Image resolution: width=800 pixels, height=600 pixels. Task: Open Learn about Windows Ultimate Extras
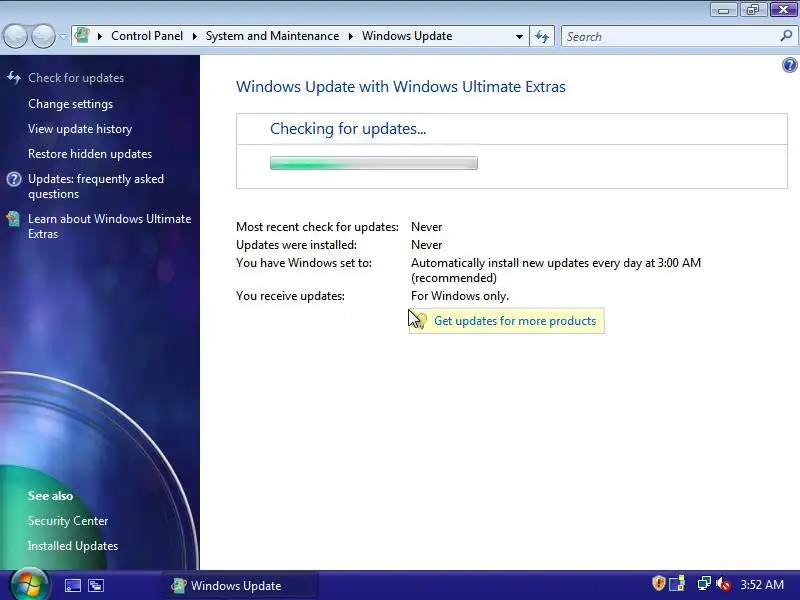110,226
